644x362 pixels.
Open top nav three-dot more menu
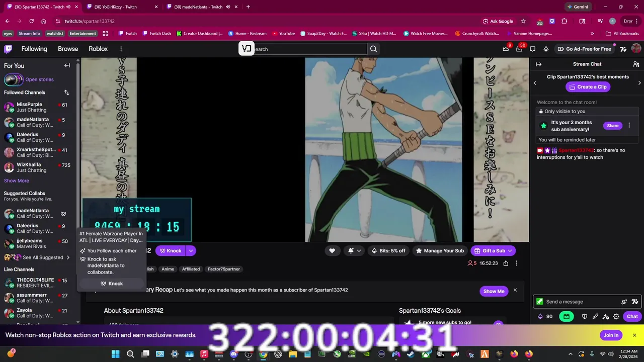click(x=121, y=49)
